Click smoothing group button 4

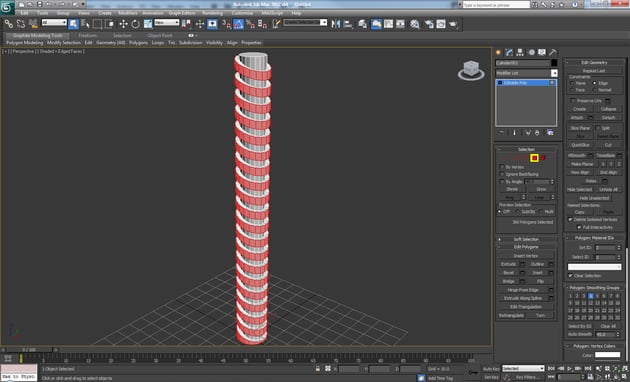click(591, 296)
